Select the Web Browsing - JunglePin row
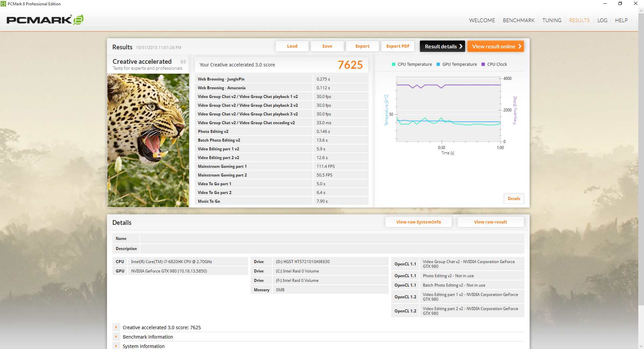644x349 pixels. (281, 79)
